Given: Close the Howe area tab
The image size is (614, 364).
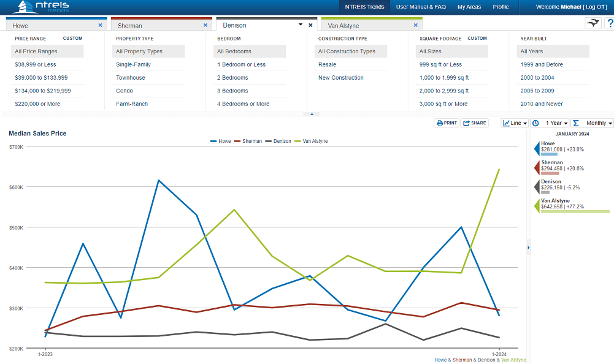Looking at the screenshot, I should coord(100,25).
